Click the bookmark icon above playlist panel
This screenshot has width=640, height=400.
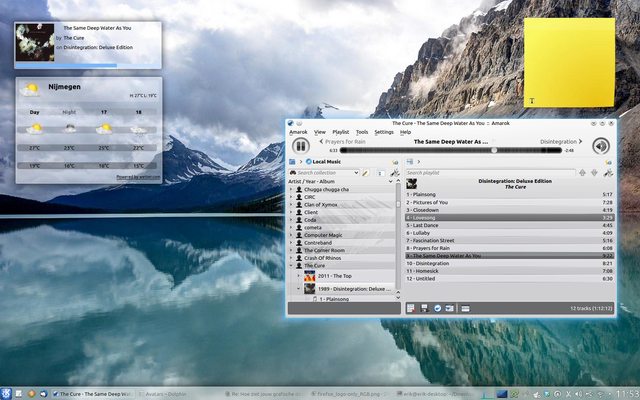pyautogui.click(x=608, y=162)
